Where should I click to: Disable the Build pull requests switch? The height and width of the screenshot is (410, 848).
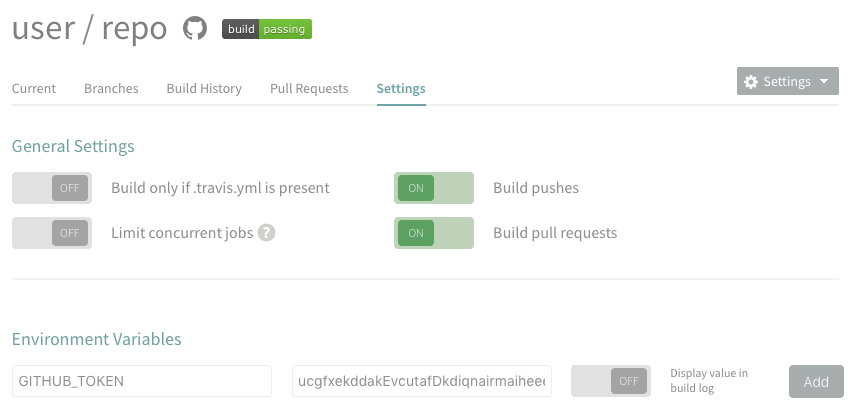coord(434,233)
